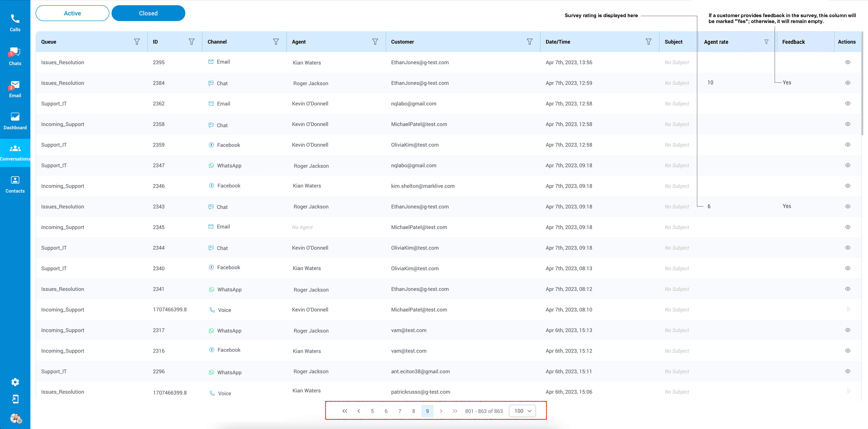Toggle visibility for conversation 2395
This screenshot has width=868, height=429.
[x=848, y=62]
